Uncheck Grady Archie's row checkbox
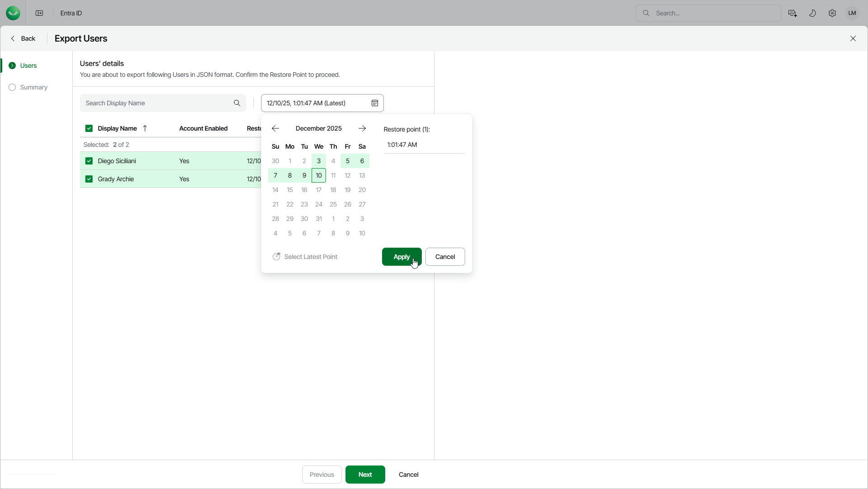Viewport: 868px width, 489px height. [89, 179]
